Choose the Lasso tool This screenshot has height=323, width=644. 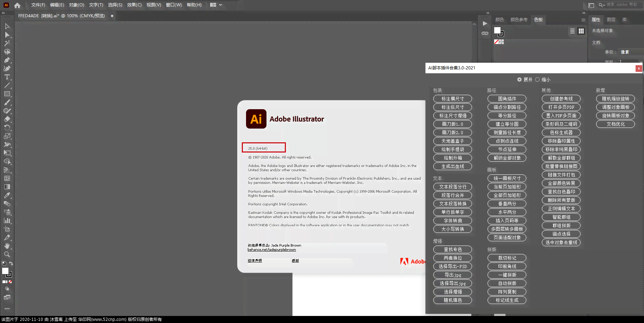coord(7,52)
